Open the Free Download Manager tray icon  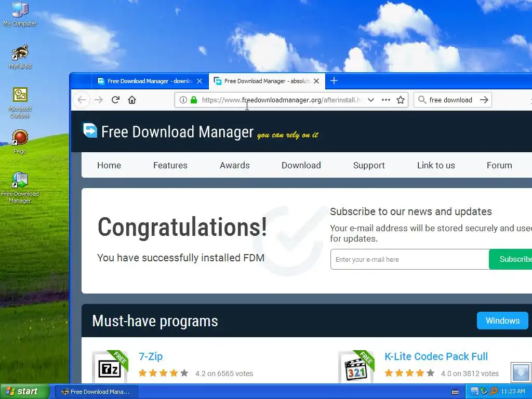474,392
